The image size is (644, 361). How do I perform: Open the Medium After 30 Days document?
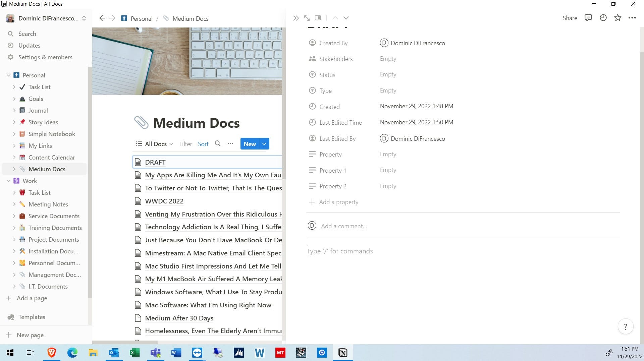179,318
